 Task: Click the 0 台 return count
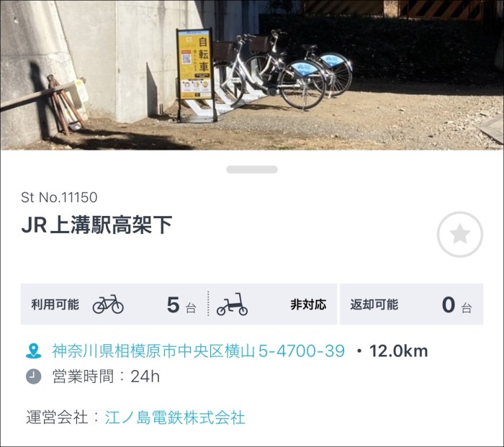coord(456,305)
